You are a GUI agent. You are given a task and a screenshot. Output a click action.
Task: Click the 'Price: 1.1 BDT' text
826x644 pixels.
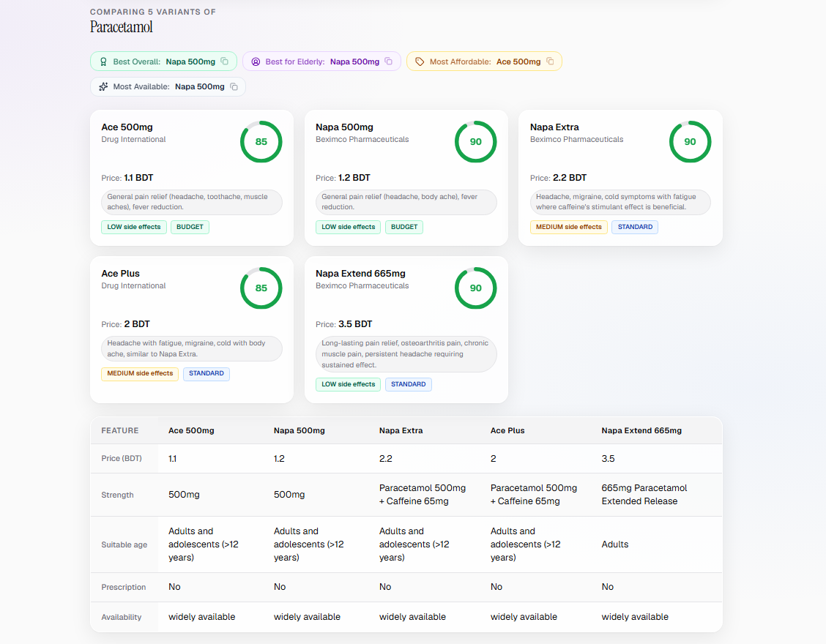[127, 178]
